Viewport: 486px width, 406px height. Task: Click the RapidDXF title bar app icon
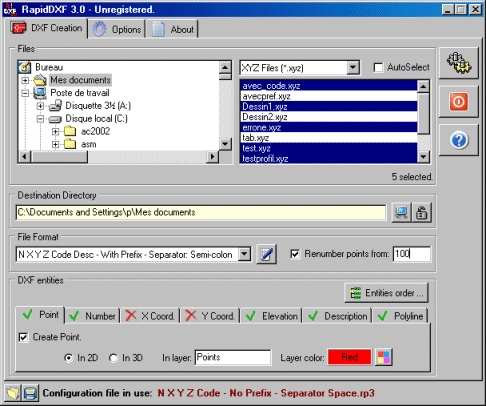(x=10, y=9)
